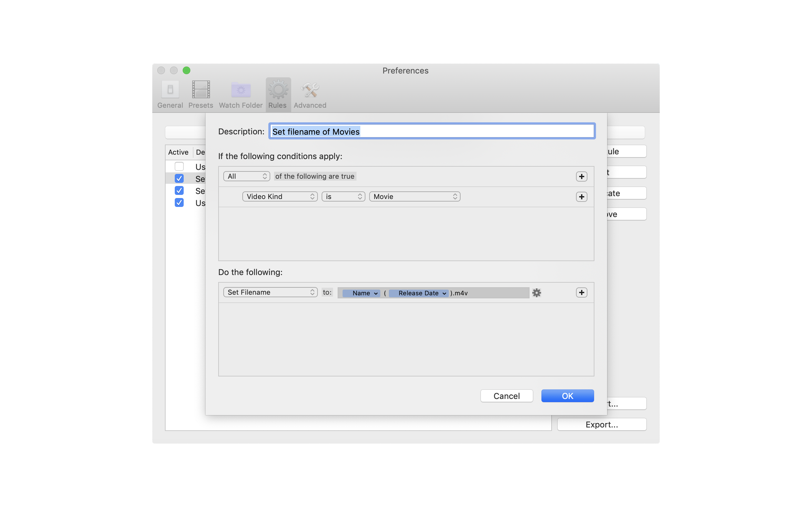Add action with plus beside Set Filename
The width and height of the screenshot is (812, 507).
[x=581, y=293]
